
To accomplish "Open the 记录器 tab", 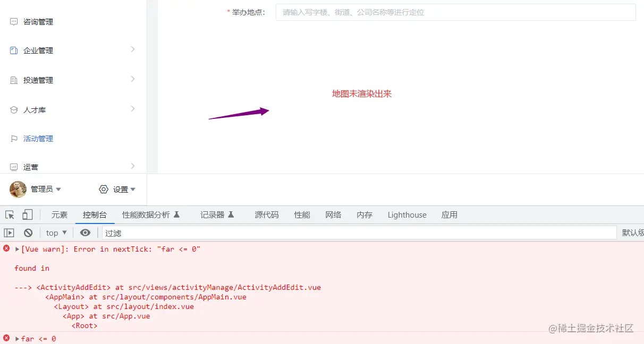I will click(x=217, y=214).
